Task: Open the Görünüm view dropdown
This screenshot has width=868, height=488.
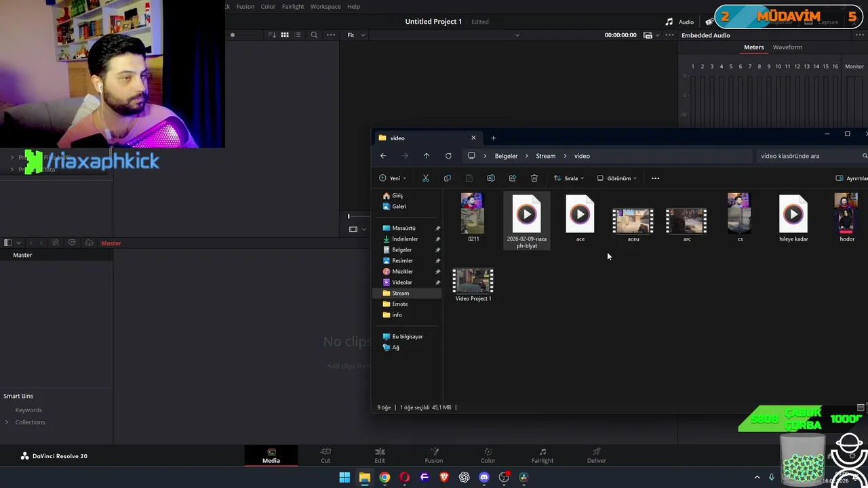Action: pyautogui.click(x=617, y=178)
